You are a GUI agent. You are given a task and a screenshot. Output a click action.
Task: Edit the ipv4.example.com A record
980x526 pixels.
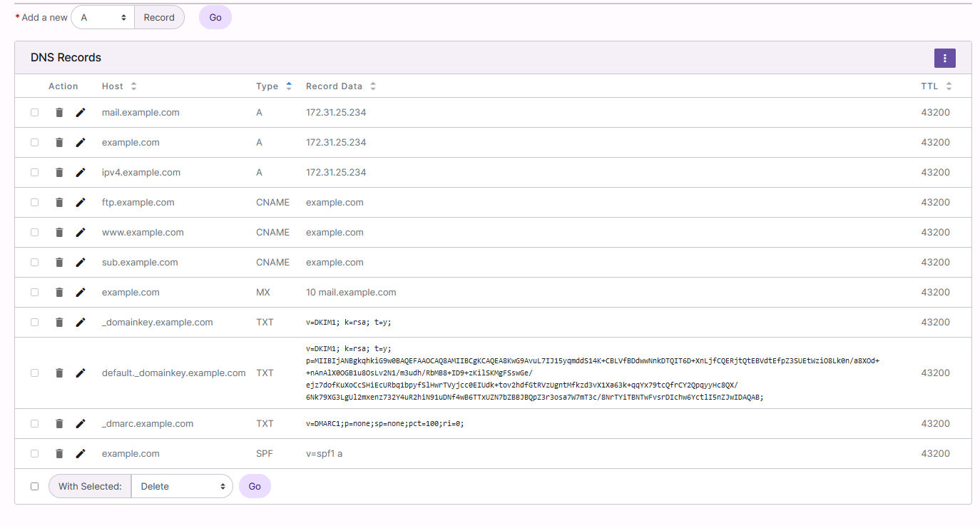(x=80, y=172)
